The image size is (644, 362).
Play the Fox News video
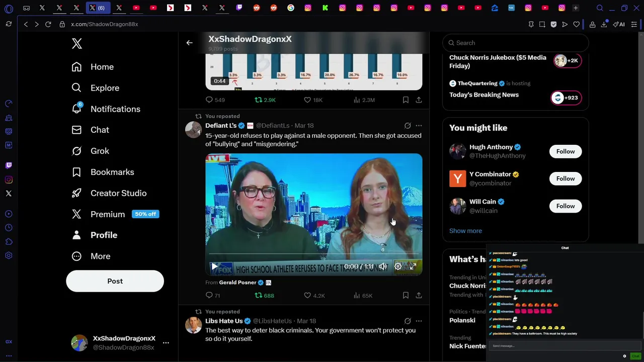[x=214, y=266]
